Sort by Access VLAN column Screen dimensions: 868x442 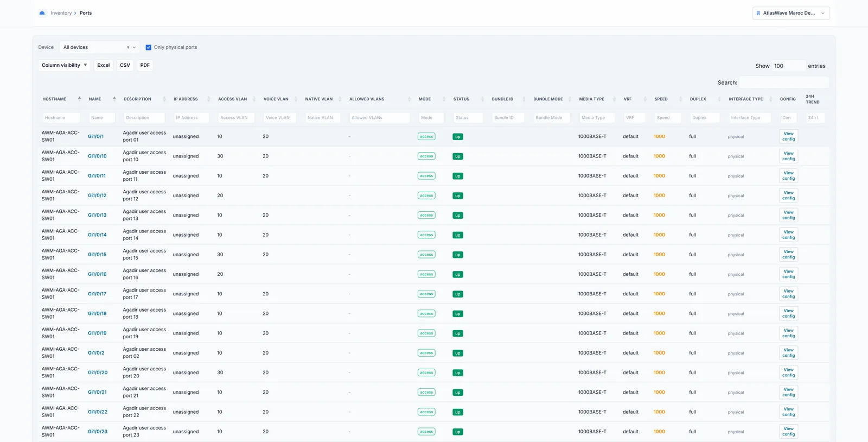(237, 99)
